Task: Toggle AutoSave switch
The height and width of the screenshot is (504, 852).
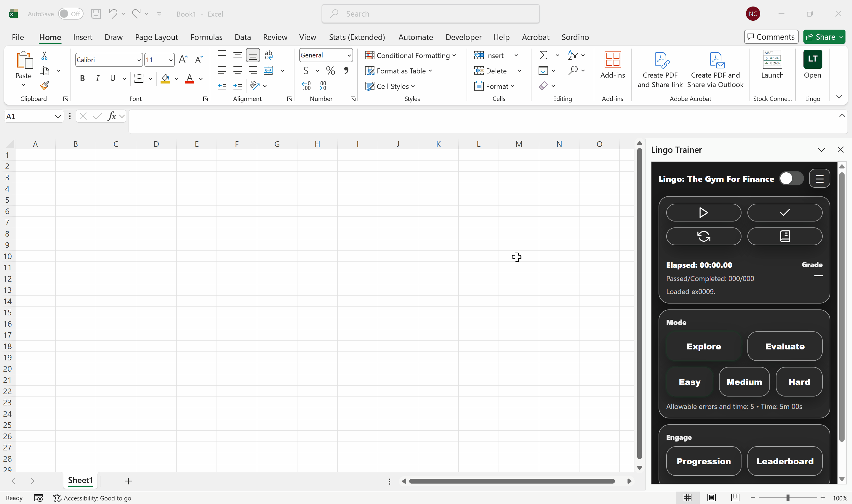Action: pyautogui.click(x=70, y=14)
